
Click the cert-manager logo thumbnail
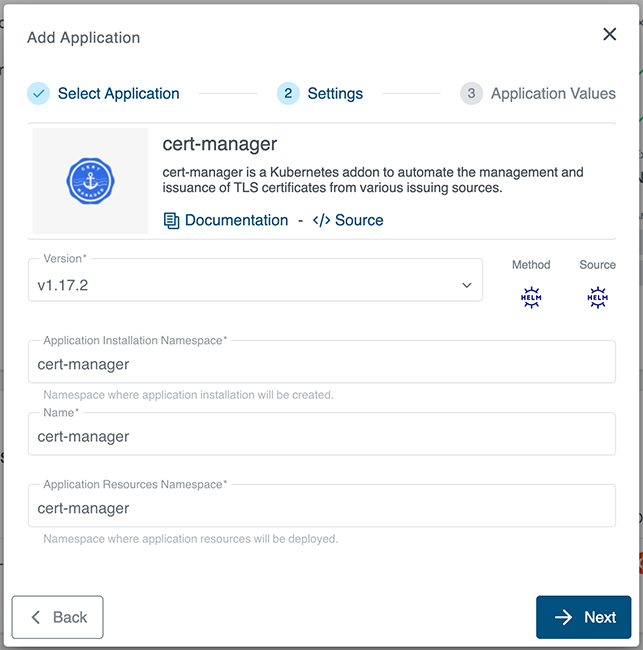(91, 181)
